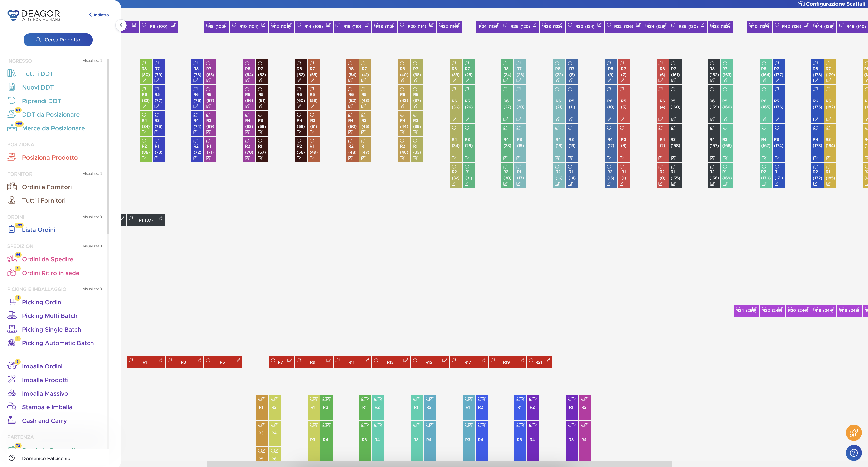This screenshot has height=467, width=868.
Task: Rotate the red R9 shelf
Action: [299, 360]
